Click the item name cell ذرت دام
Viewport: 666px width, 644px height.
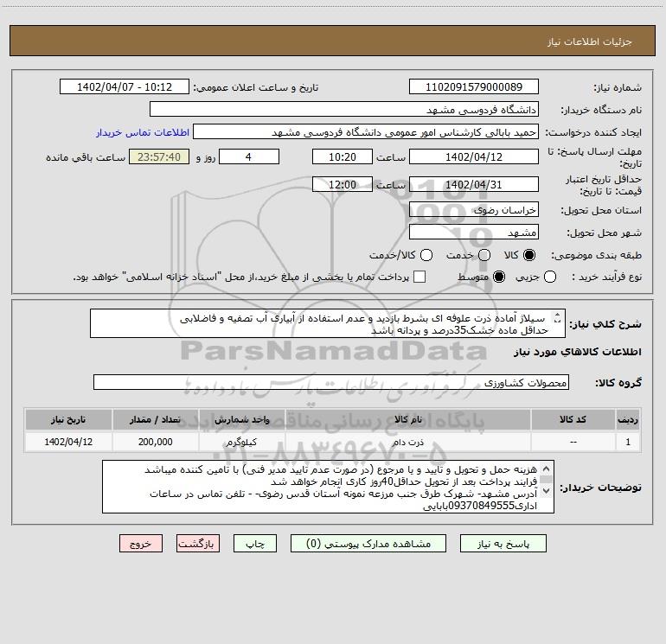click(x=408, y=442)
